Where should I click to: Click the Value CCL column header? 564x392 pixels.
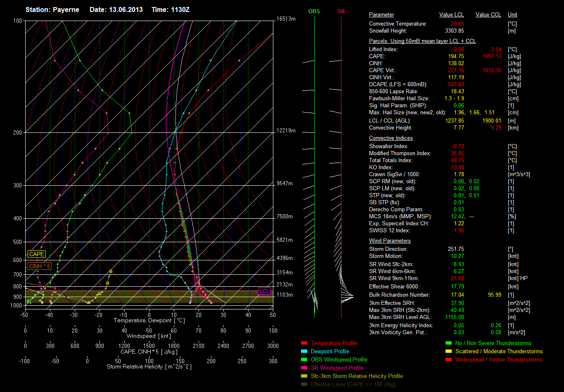coord(488,15)
